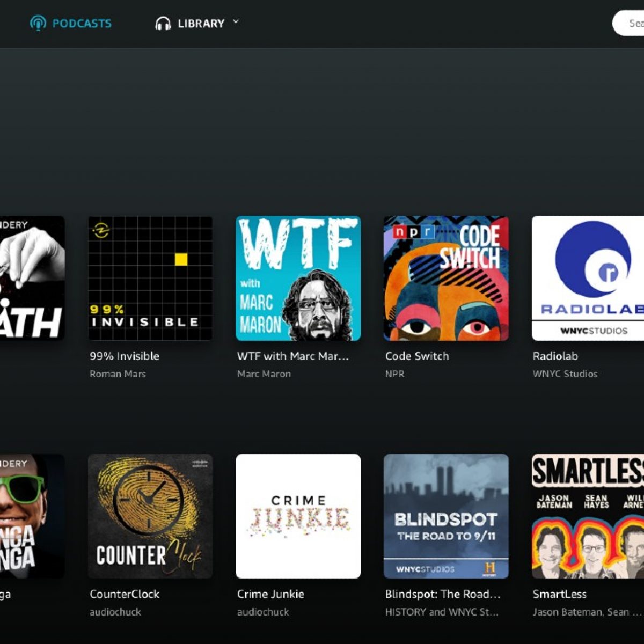This screenshot has height=644, width=644.
Task: Click the Library headphones icon
Action: pyautogui.click(x=163, y=24)
